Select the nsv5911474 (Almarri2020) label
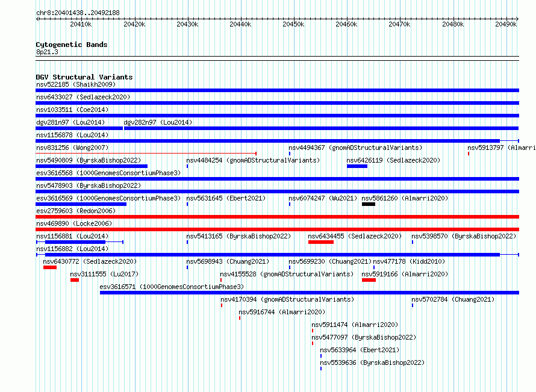The width and height of the screenshot is (536, 392). pyautogui.click(x=355, y=325)
